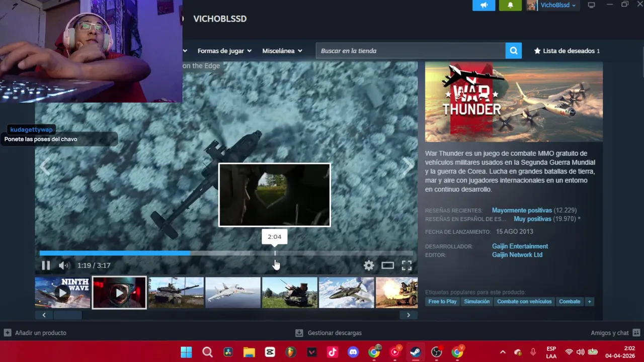Screen dimensions: 644x362
Task: Switch to Steam taskbar icon
Action: pos(415,352)
